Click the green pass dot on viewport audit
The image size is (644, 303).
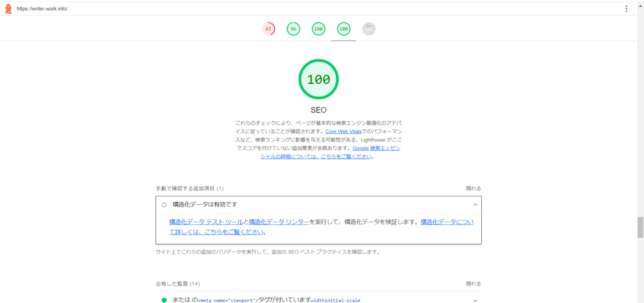164,300
